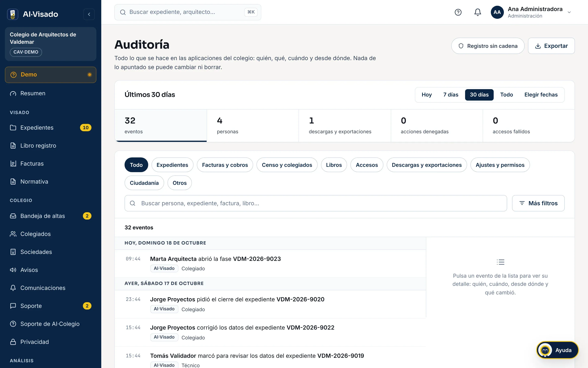Viewport: 588px width, 368px height.
Task: Focus the Buscar persona, expediente search field
Action: [x=316, y=203]
